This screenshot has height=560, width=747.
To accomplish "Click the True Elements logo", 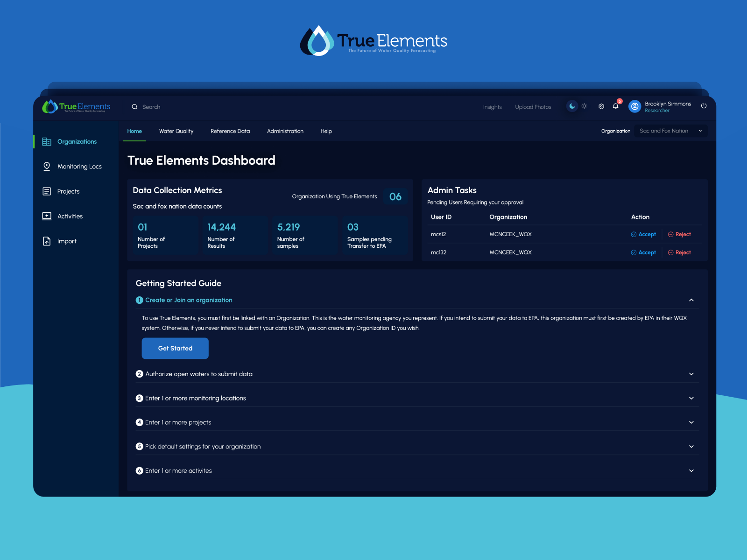I will pyautogui.click(x=76, y=106).
